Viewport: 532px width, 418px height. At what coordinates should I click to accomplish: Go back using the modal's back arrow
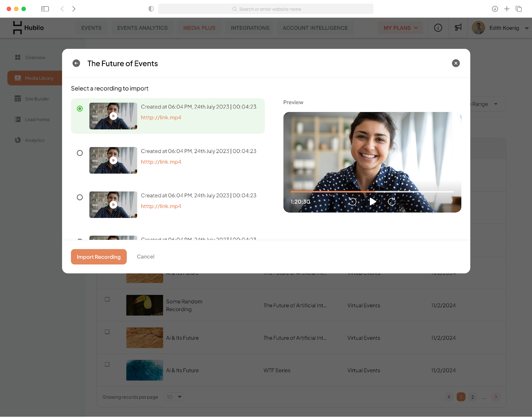76,63
